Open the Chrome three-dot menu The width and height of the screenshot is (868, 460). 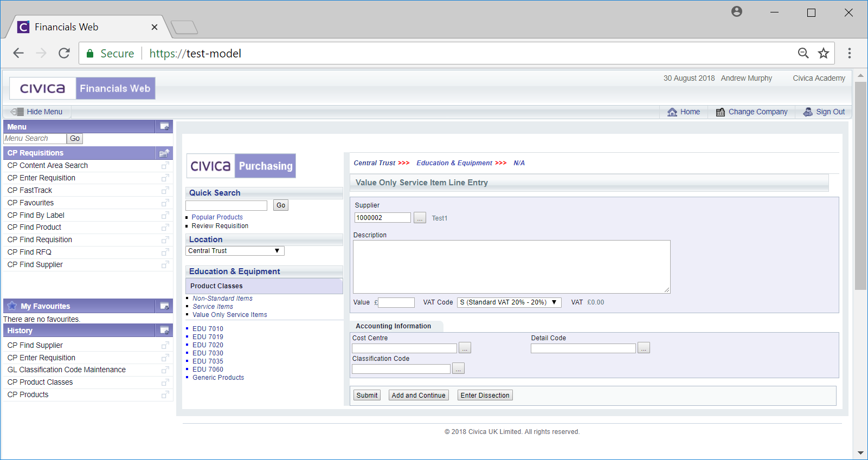click(x=850, y=53)
